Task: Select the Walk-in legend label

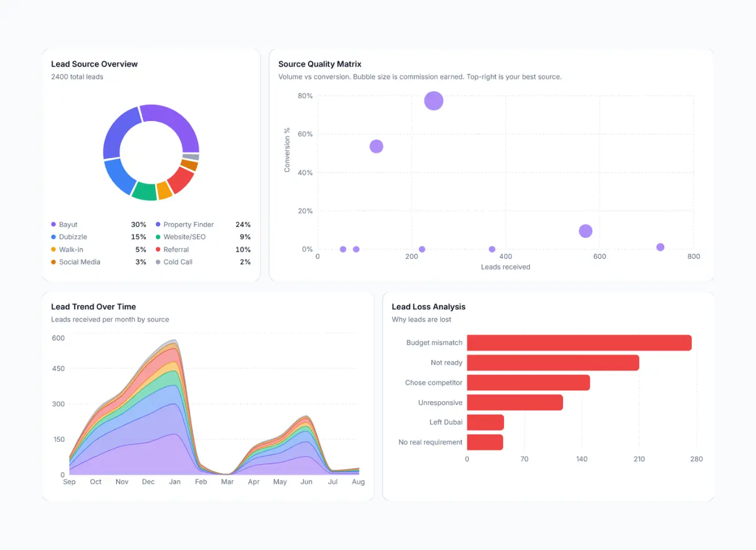Action: pos(71,249)
